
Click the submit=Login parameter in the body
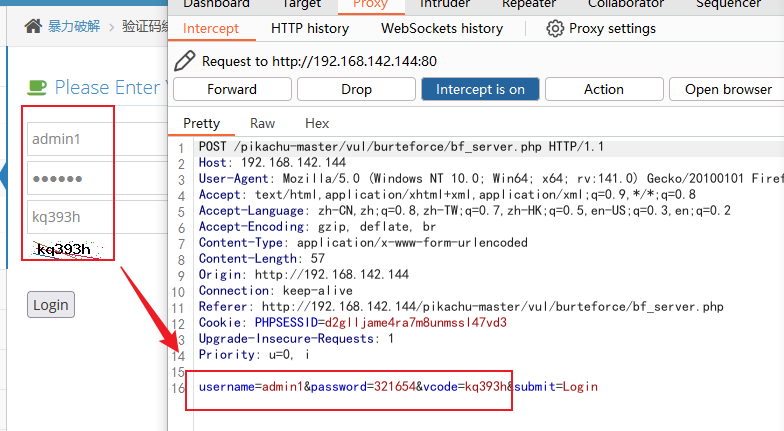click(556, 386)
